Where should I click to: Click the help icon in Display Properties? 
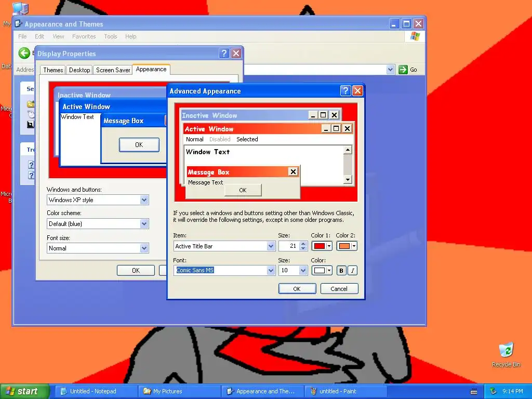pos(224,54)
